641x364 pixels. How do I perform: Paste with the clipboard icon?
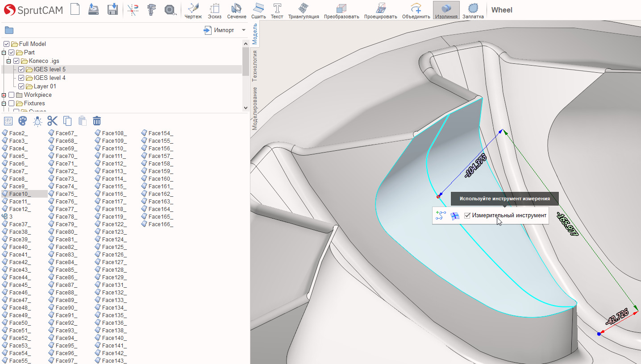coord(82,121)
